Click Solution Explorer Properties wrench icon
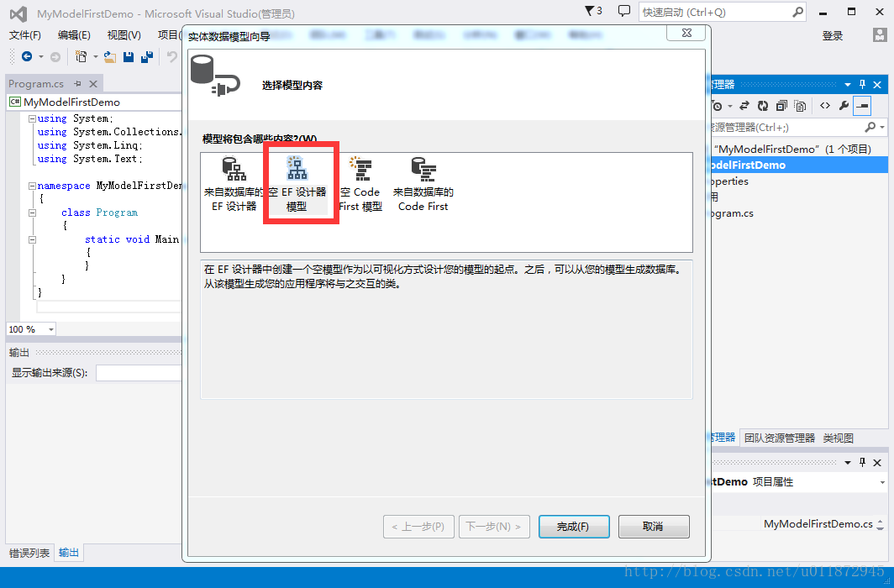The height and width of the screenshot is (588, 894). [x=844, y=105]
